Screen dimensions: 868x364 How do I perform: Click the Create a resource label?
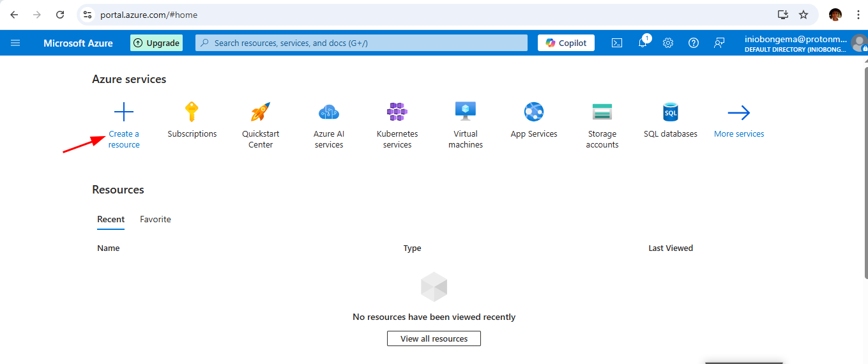tap(124, 139)
